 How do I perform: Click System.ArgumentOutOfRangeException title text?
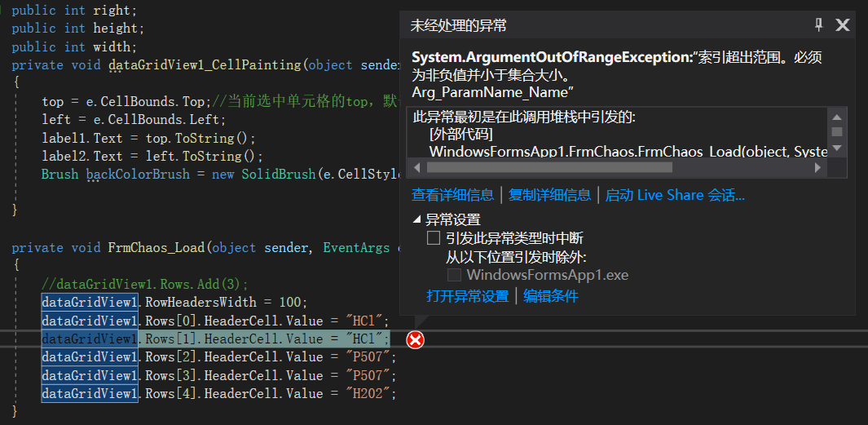tap(551, 58)
